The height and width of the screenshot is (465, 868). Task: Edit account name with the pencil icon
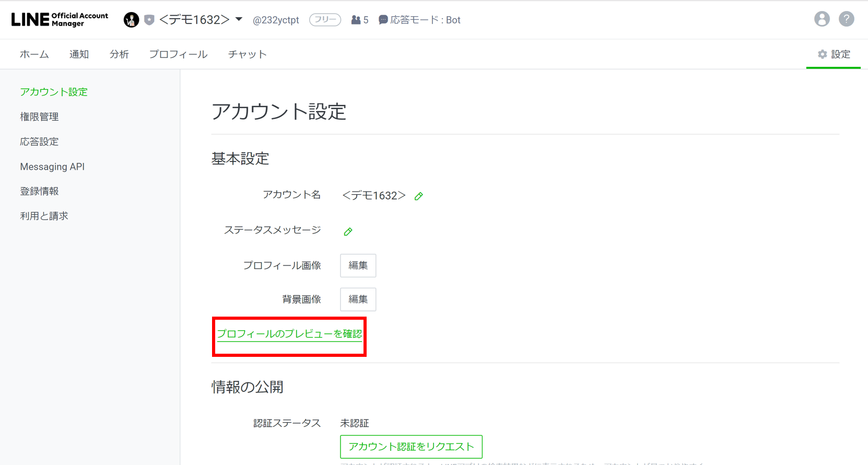coord(419,196)
